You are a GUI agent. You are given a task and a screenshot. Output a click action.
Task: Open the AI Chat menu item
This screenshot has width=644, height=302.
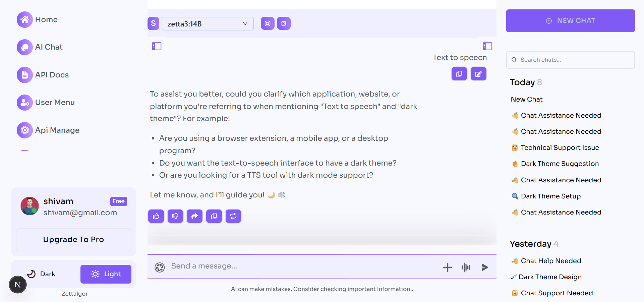(x=49, y=47)
